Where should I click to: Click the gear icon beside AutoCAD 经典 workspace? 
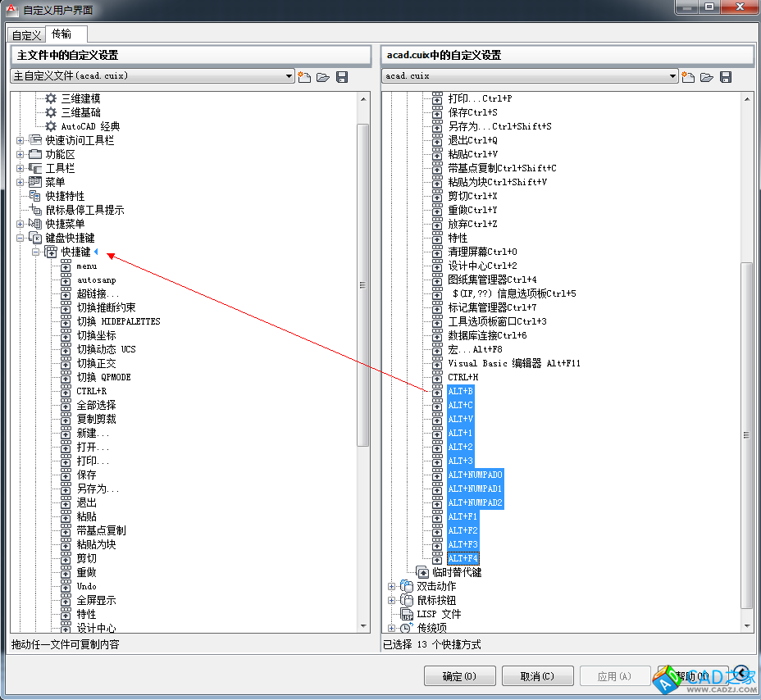[51, 126]
